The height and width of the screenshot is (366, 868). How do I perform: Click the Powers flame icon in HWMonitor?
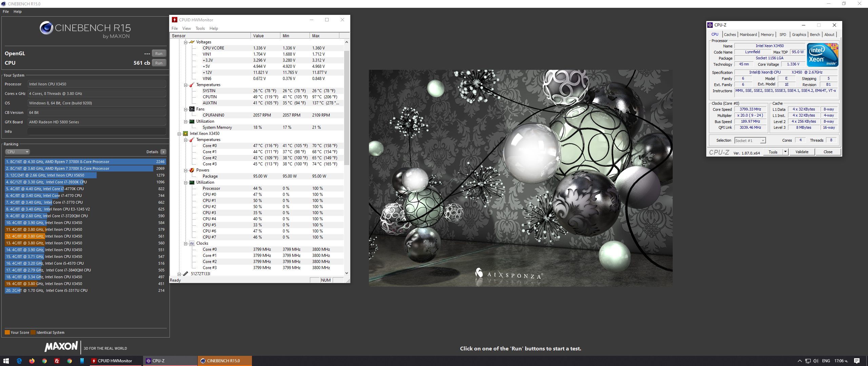pos(192,170)
